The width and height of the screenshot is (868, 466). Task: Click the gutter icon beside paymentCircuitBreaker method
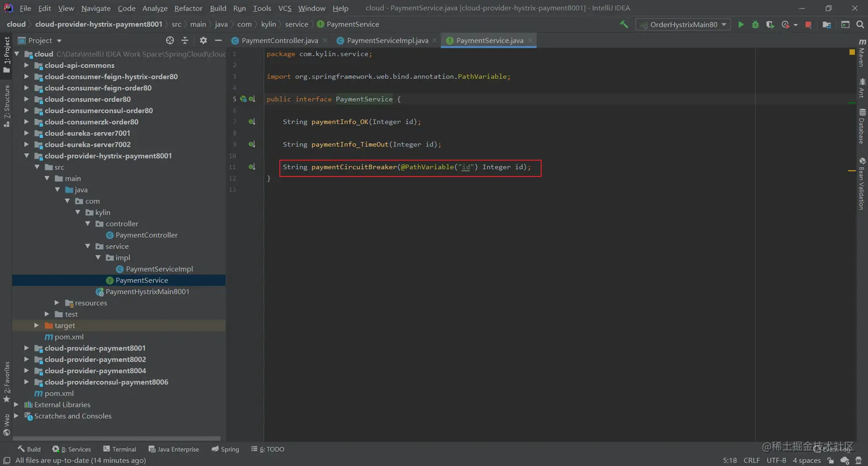coord(251,167)
